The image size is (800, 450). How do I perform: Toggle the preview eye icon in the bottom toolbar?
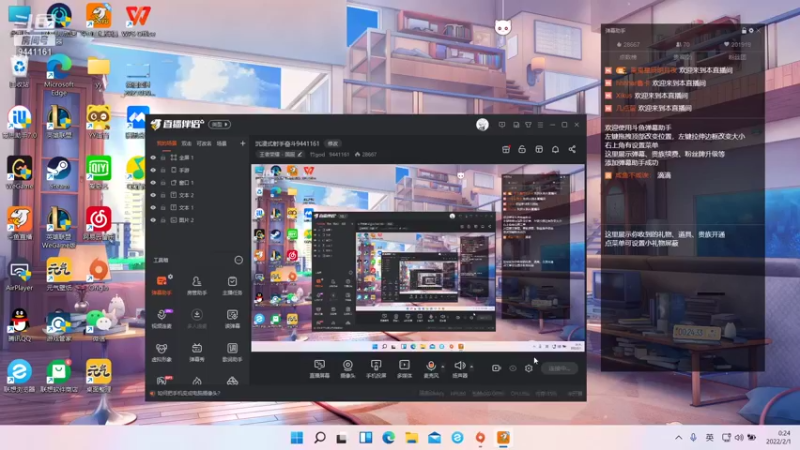coord(513,368)
